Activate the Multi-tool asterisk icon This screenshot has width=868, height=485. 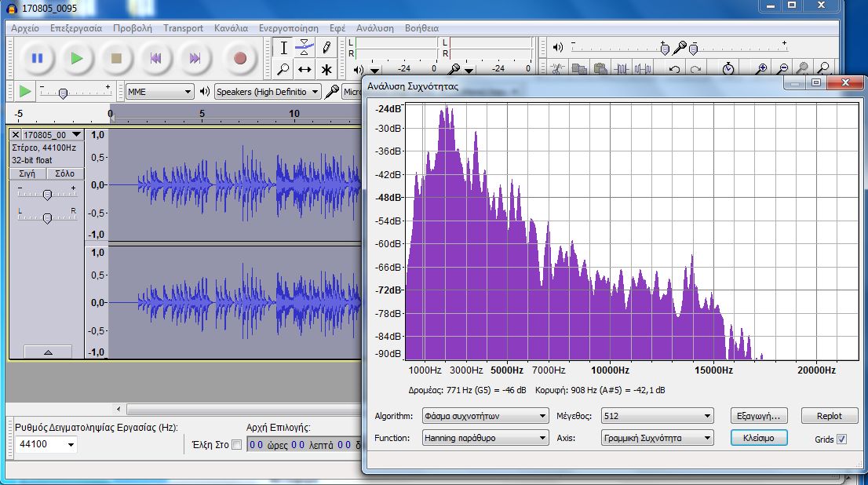click(326, 69)
